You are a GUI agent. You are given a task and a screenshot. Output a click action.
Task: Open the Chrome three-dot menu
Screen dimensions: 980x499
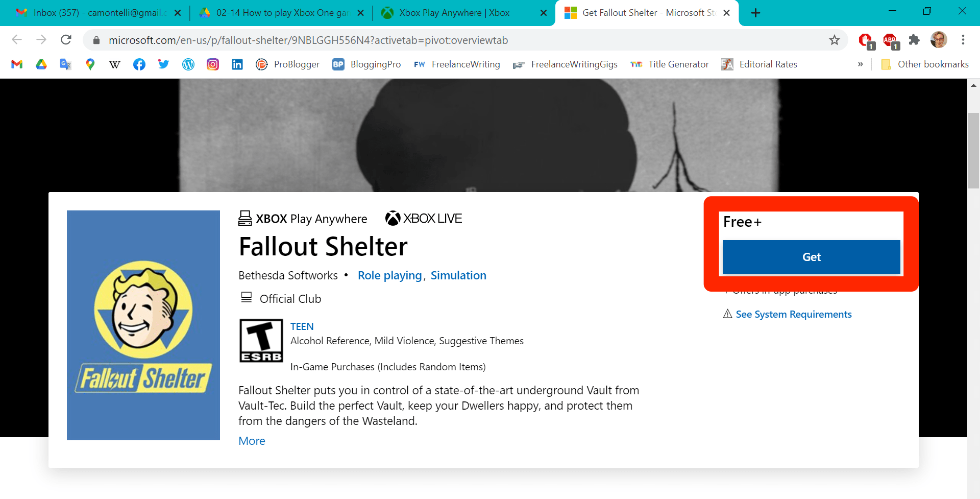[963, 40]
